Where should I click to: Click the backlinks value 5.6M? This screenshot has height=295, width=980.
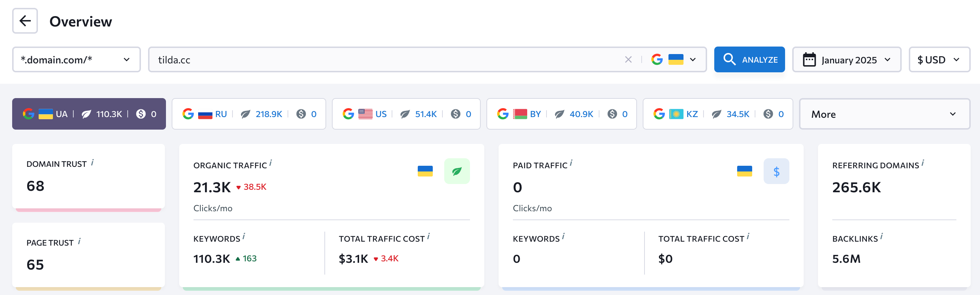(846, 259)
